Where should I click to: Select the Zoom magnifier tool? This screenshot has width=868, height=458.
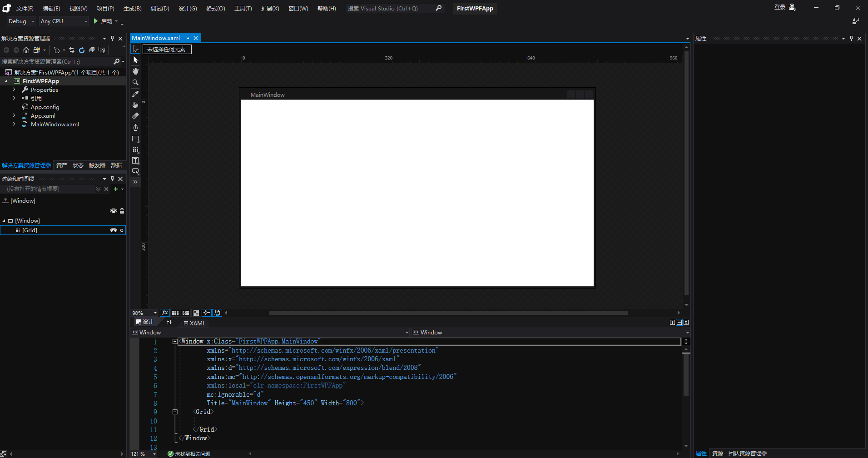135,83
